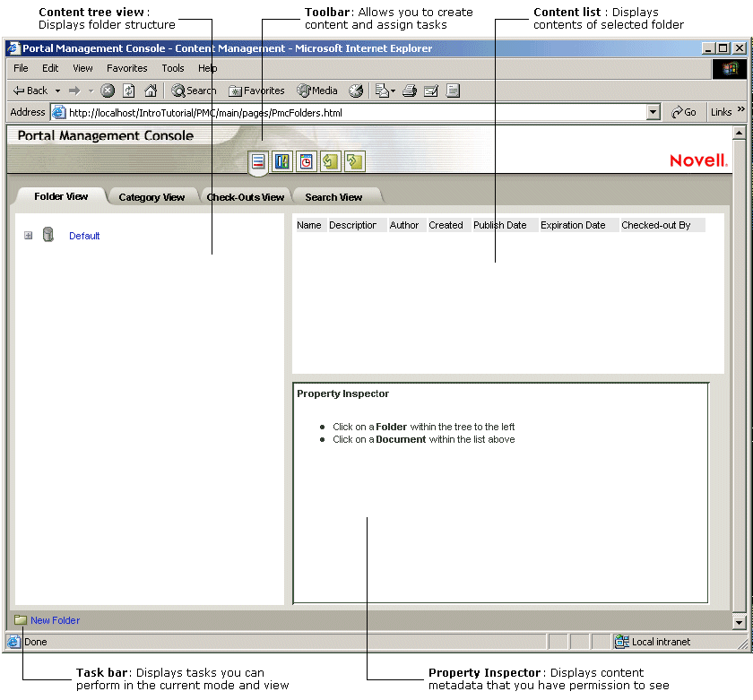The image size is (753, 700).
Task: Switch to the Folder View tab
Action: (61, 196)
